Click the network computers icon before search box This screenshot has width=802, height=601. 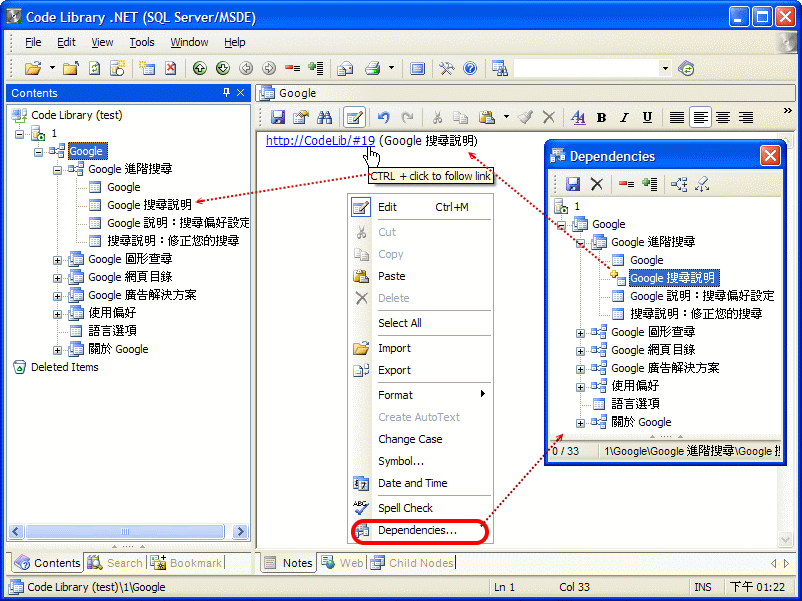(x=499, y=68)
